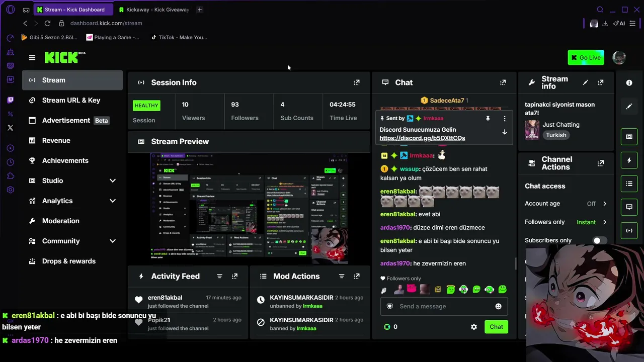644x362 pixels.
Task: Open the Achievements page
Action: click(72, 160)
